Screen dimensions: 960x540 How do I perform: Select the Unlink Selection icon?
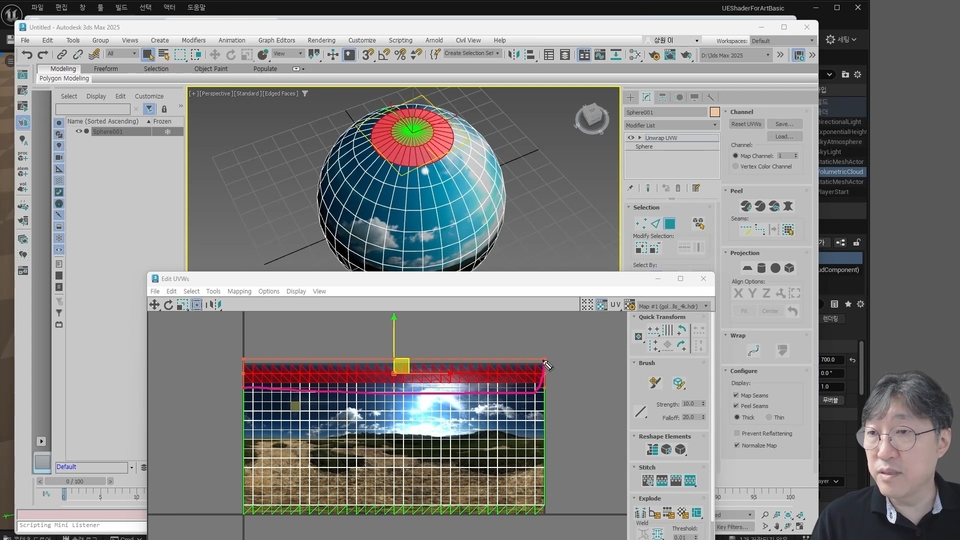(x=78, y=55)
